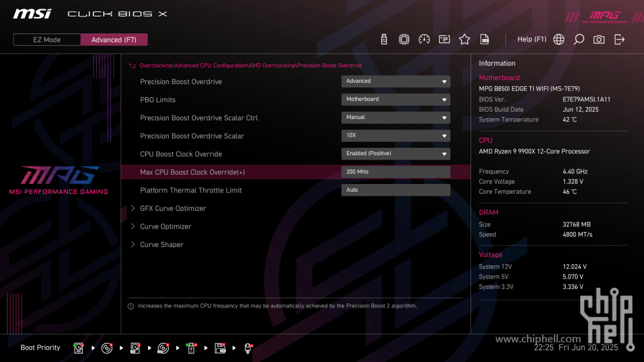
Task: Open CPU Boost Clock Override dropdown
Action: [396, 154]
